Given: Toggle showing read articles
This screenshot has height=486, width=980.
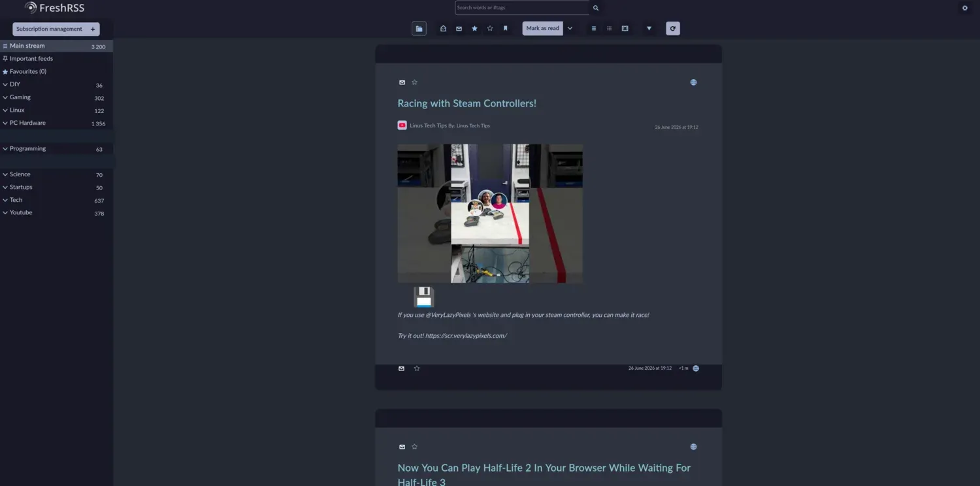Looking at the screenshot, I should click(444, 28).
